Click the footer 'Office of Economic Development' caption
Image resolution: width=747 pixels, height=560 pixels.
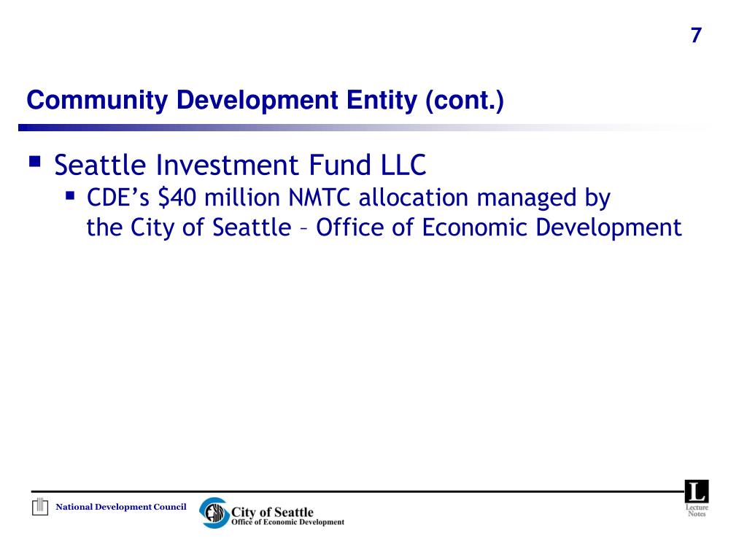point(287,522)
